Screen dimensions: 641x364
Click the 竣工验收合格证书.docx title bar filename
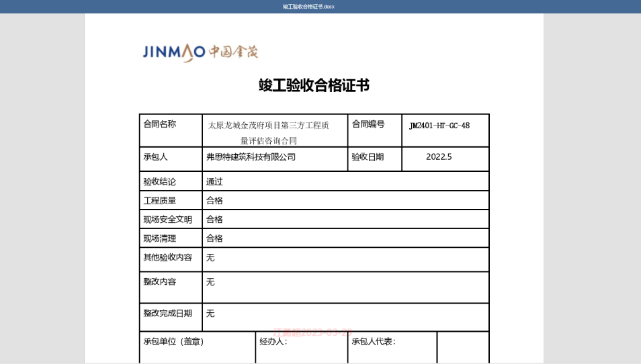click(308, 7)
